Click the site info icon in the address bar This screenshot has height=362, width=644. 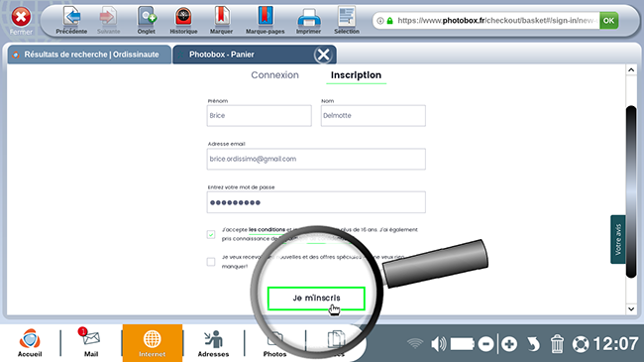tap(380, 21)
